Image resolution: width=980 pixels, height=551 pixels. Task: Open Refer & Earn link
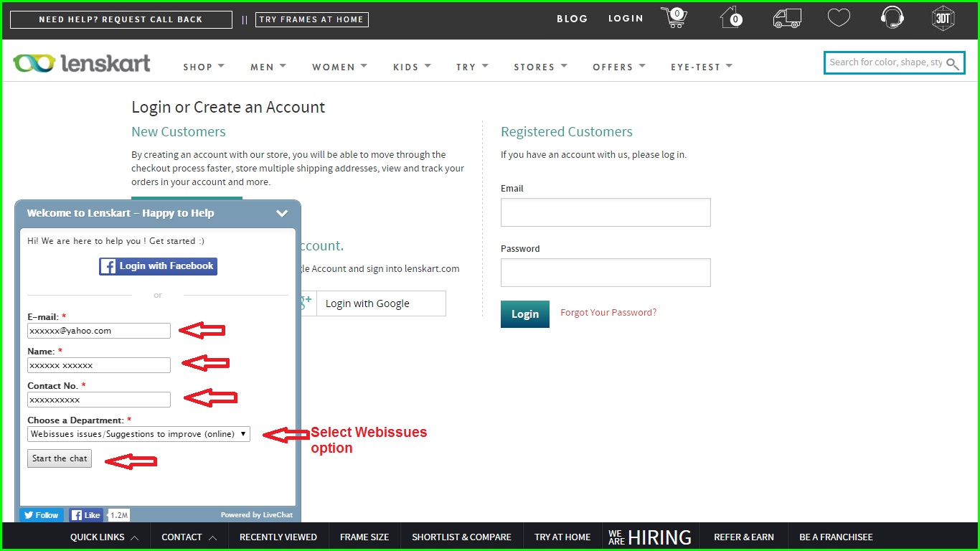744,537
